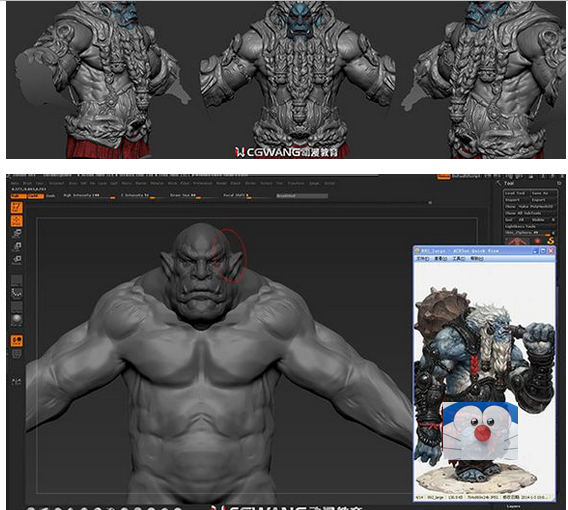Open 工具 menu in ACDSee Quick View
This screenshot has width=568, height=510.
pos(459,259)
